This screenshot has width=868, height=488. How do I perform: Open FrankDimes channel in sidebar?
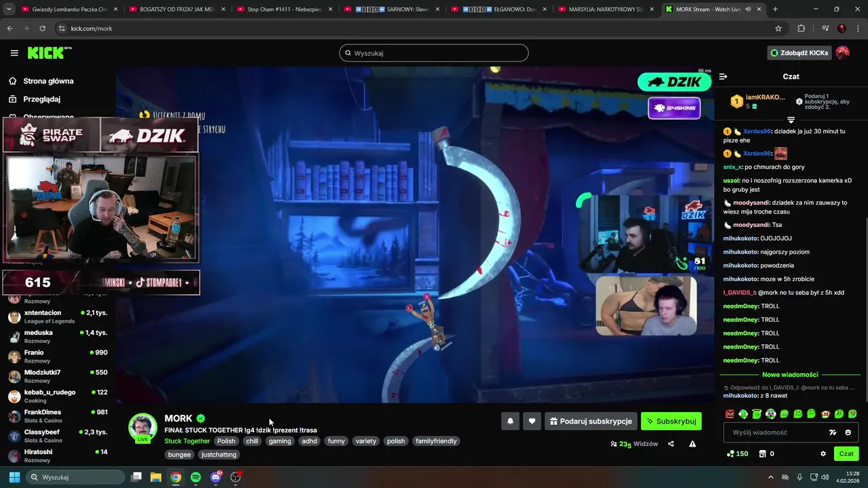coord(58,416)
